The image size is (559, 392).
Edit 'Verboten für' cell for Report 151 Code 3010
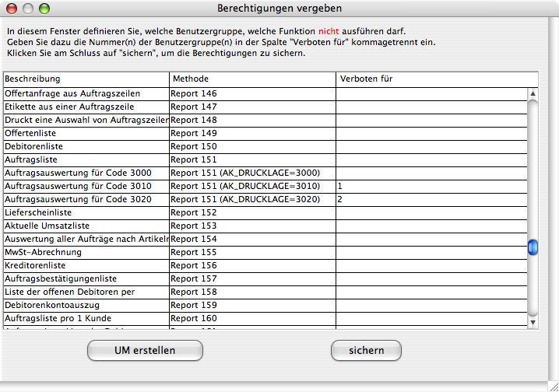431,187
